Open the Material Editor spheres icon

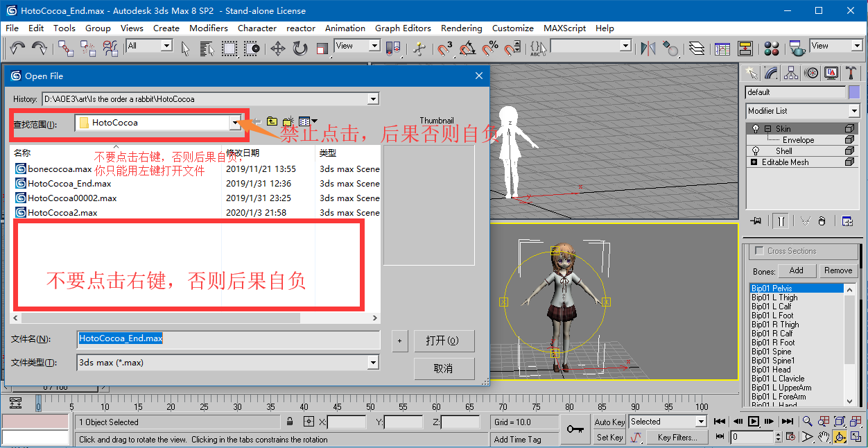pyautogui.click(x=772, y=48)
